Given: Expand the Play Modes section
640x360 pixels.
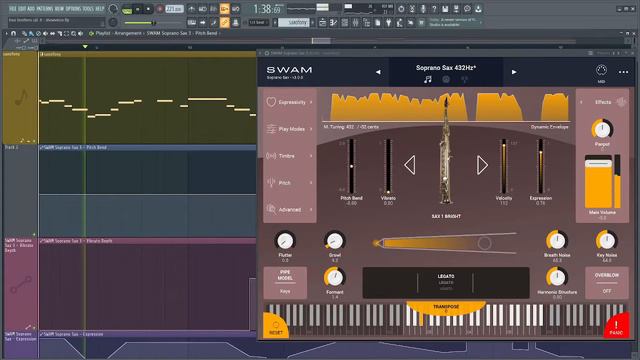Looking at the screenshot, I should [289, 129].
